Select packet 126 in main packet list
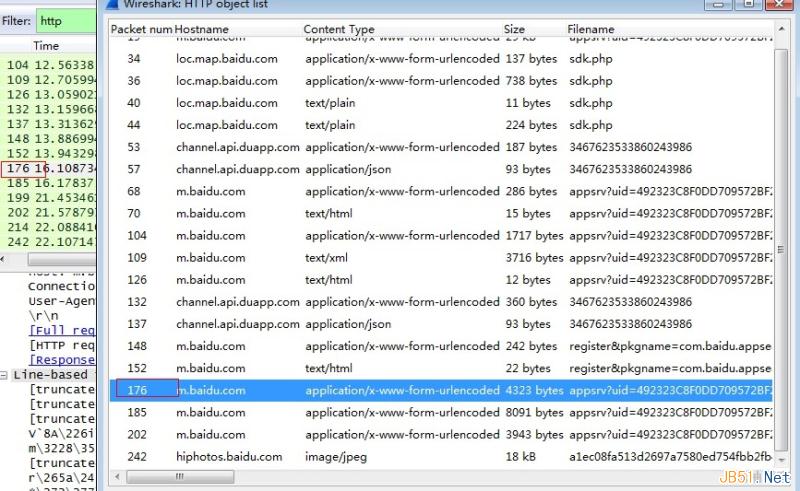800x491 pixels. click(48, 94)
